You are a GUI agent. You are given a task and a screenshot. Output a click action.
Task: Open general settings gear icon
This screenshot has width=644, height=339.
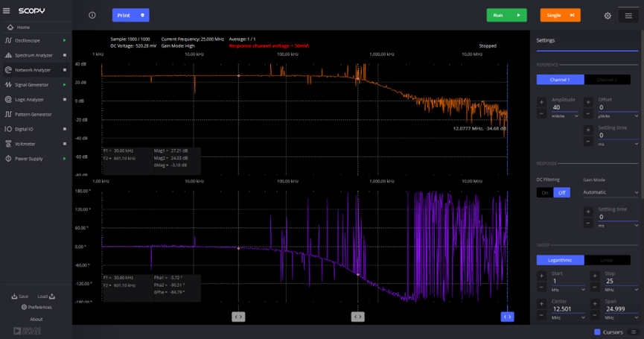(608, 16)
